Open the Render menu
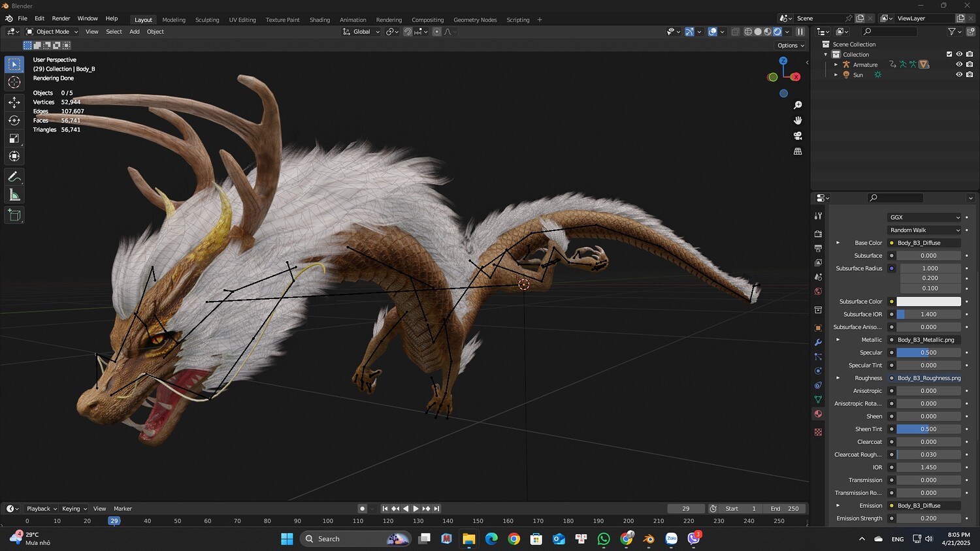Viewport: 980px width, 551px height. 61,18
